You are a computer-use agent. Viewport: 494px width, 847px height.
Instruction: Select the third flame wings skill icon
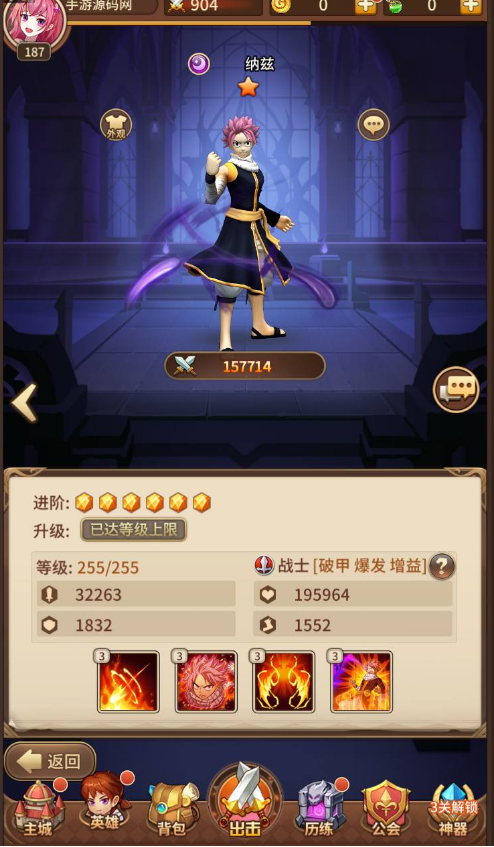pos(283,682)
